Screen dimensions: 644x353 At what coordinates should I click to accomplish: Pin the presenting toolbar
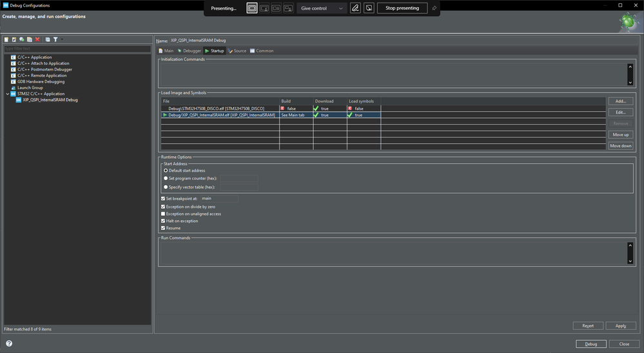pos(434,8)
